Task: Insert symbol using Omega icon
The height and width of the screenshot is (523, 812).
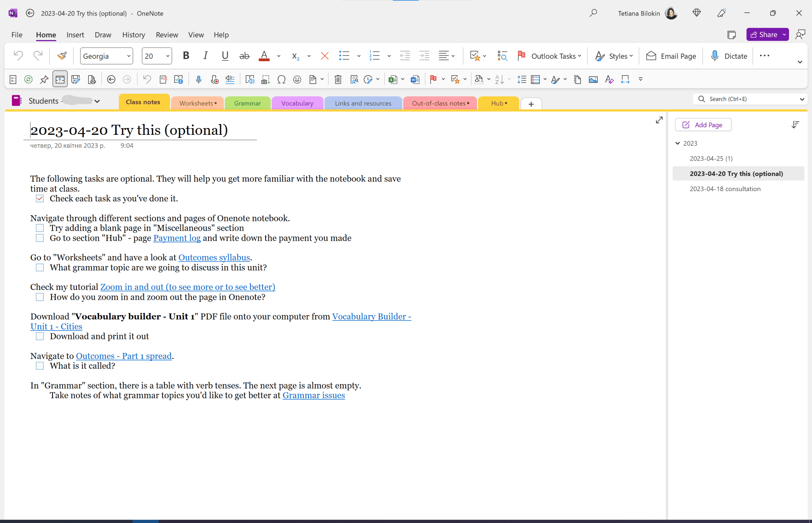Action: point(282,80)
